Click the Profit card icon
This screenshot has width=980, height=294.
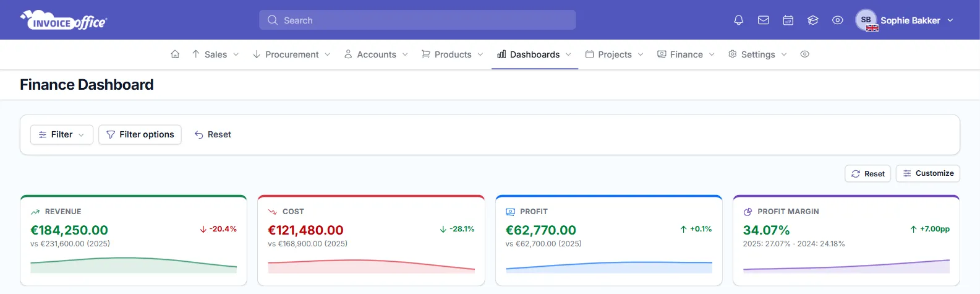(510, 212)
